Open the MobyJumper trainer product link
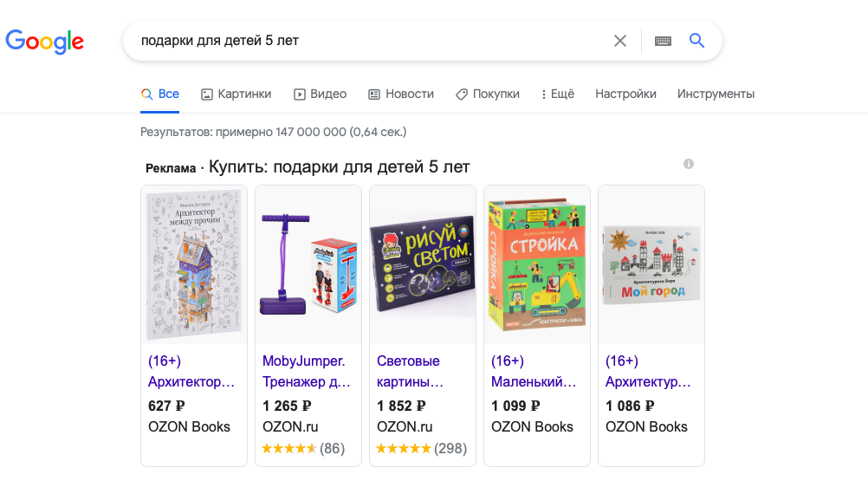 (x=306, y=371)
